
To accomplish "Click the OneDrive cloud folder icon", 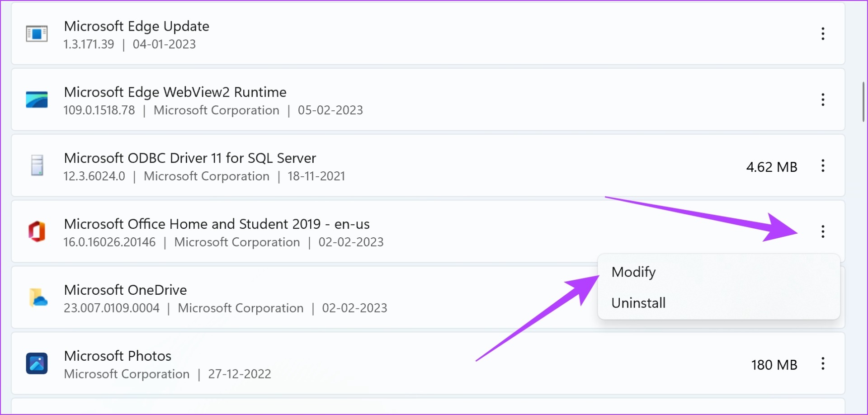I will click(x=38, y=297).
